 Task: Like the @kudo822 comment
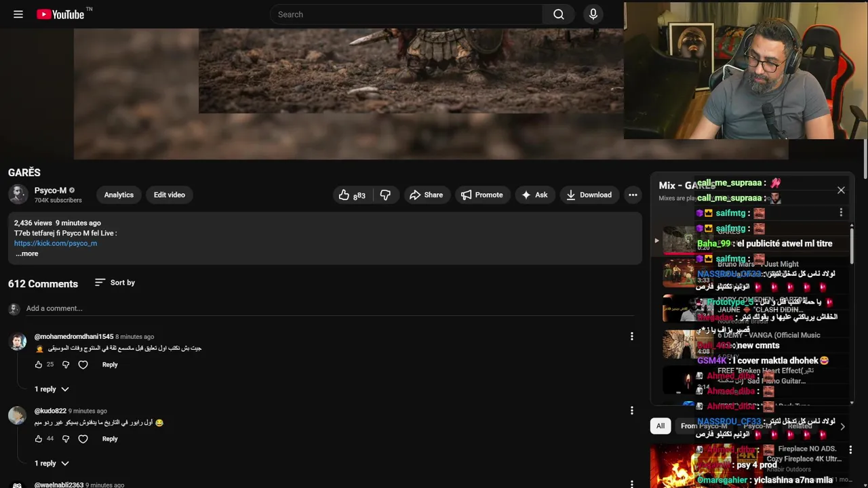[39, 439]
